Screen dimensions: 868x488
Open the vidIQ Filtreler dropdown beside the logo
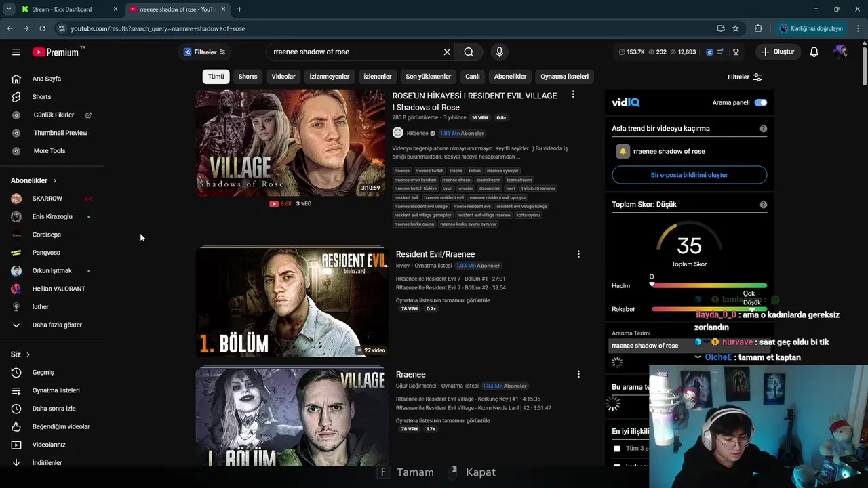coord(204,52)
